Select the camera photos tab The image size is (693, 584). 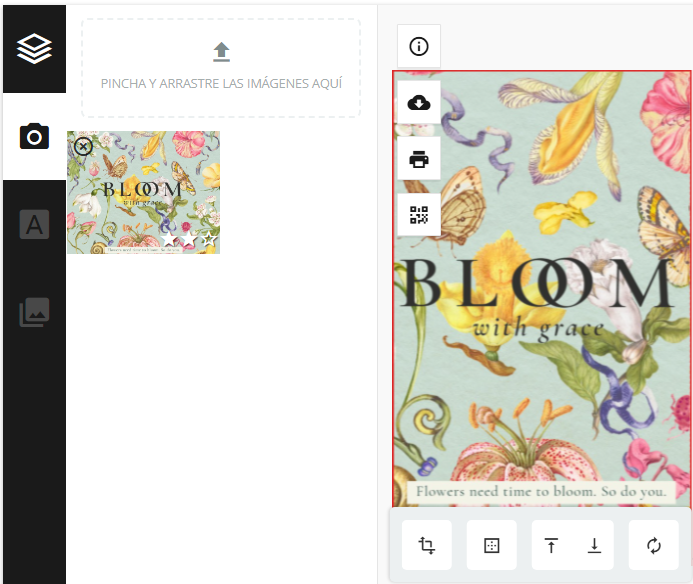(x=34, y=136)
